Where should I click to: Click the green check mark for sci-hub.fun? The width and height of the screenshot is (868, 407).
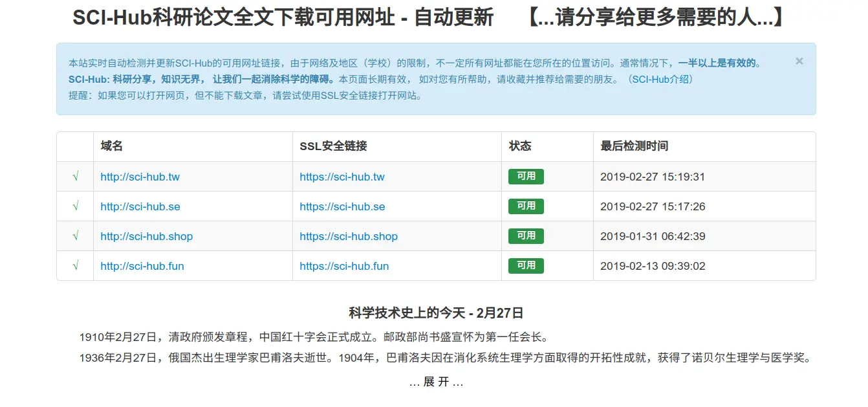76,265
